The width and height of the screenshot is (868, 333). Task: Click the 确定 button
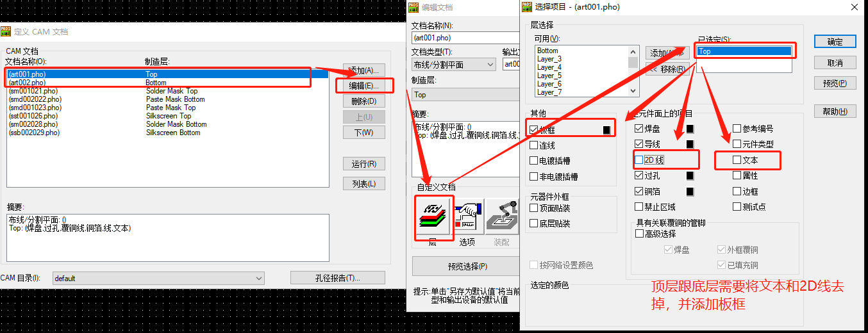835,41
